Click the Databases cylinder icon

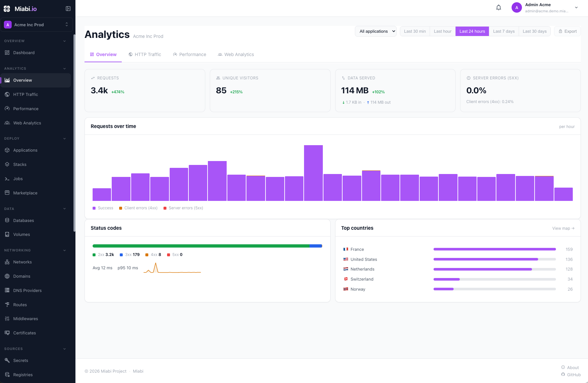[7, 220]
